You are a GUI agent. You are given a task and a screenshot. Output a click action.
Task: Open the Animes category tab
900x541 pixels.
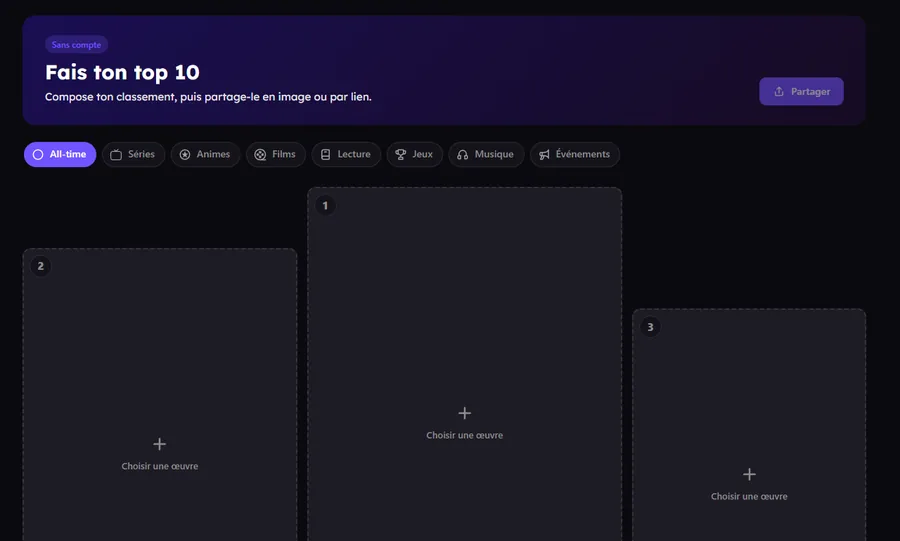(x=205, y=154)
